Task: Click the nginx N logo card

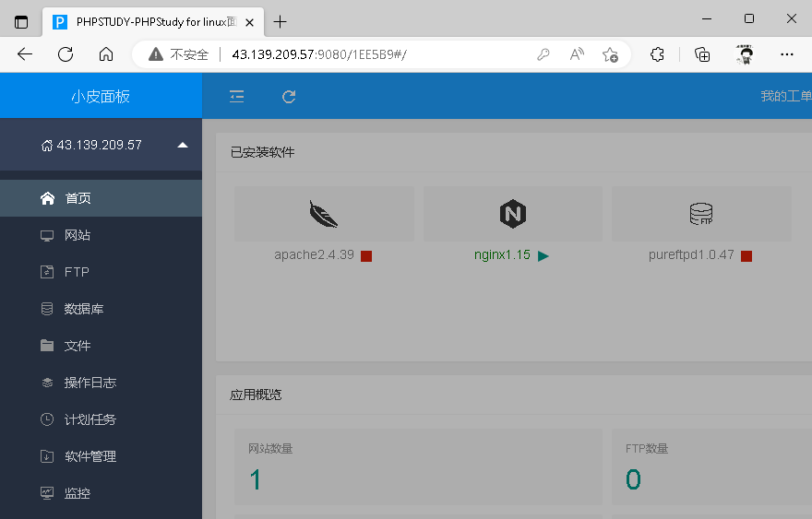Action: pyautogui.click(x=513, y=214)
